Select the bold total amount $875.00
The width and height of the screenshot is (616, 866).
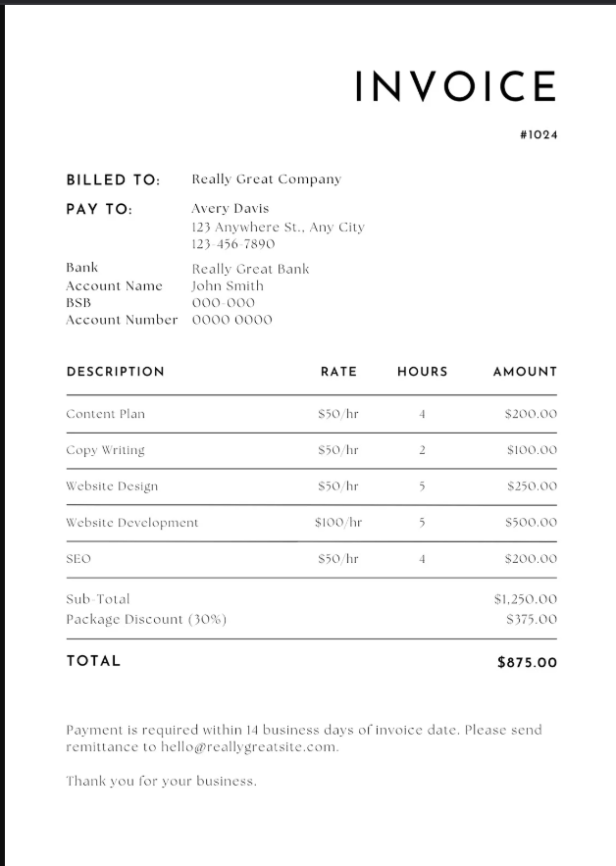pos(527,663)
